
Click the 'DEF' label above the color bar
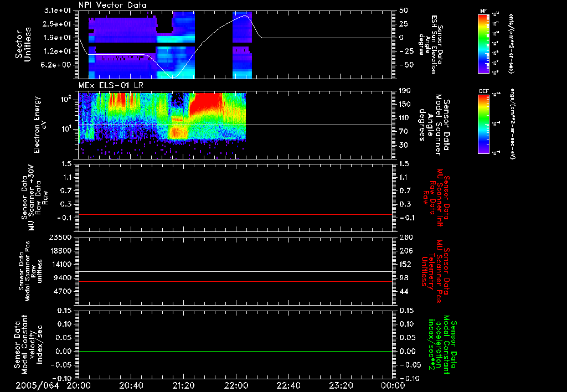[484, 92]
